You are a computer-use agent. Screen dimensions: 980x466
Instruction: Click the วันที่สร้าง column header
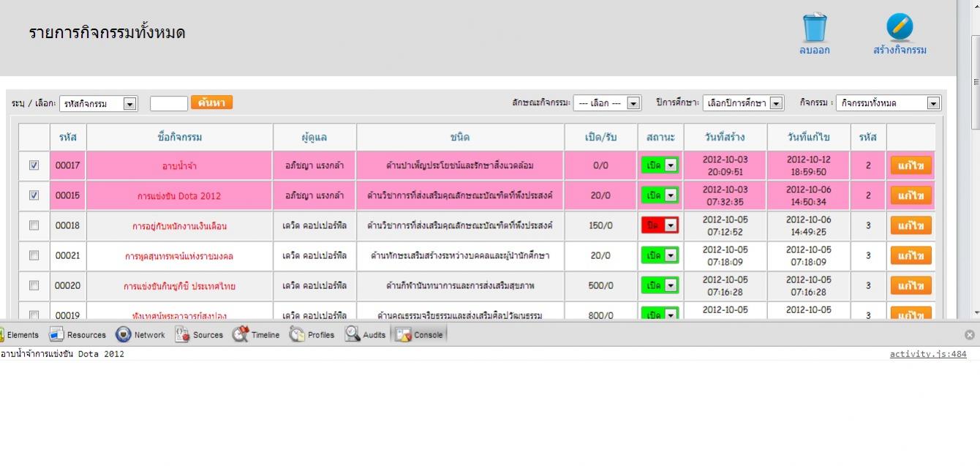pos(725,137)
